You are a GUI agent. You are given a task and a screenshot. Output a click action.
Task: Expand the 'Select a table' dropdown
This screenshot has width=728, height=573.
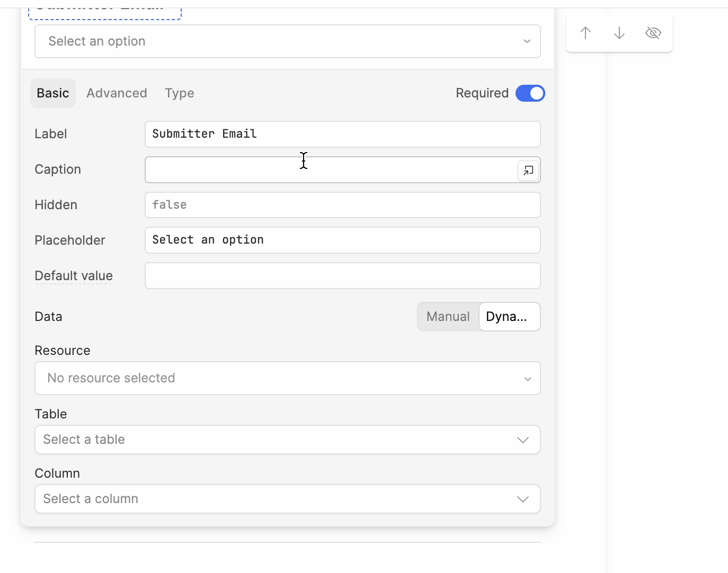click(288, 440)
